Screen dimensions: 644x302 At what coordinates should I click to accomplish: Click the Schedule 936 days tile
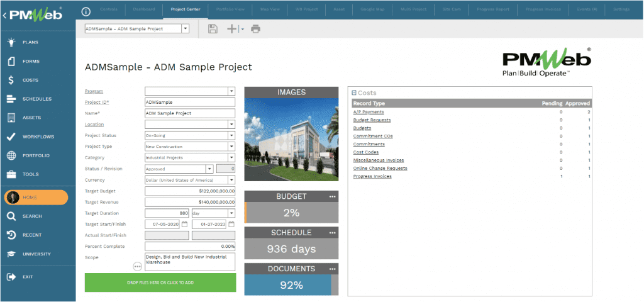(x=292, y=249)
